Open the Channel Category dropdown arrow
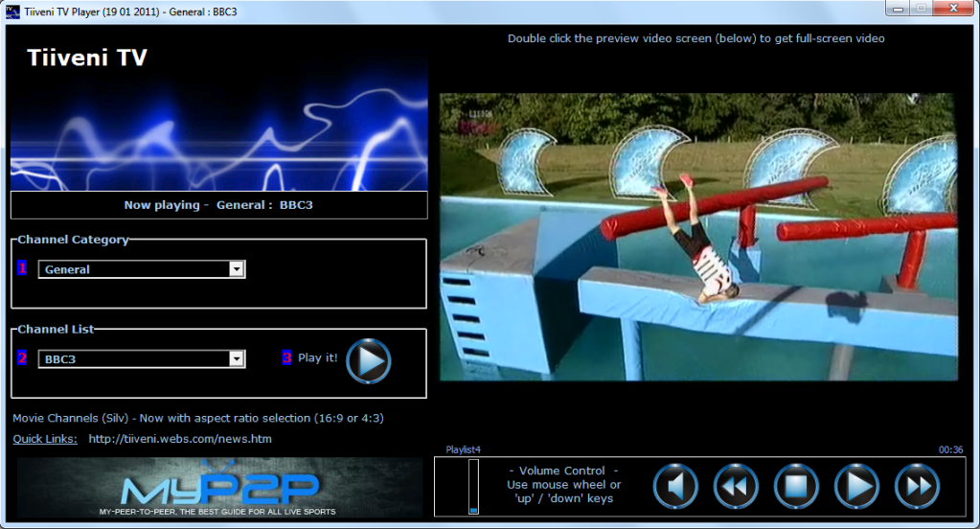Image resolution: width=980 pixels, height=529 pixels. coord(237,269)
